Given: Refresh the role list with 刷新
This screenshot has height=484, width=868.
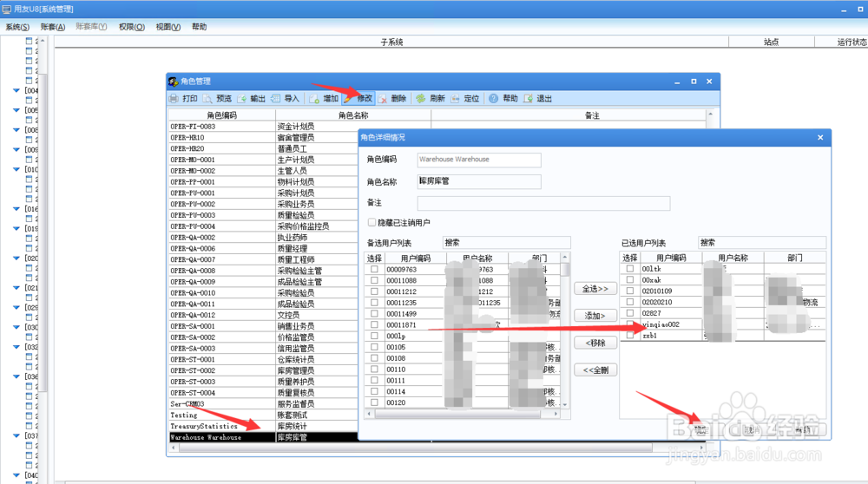Looking at the screenshot, I should (x=421, y=99).
